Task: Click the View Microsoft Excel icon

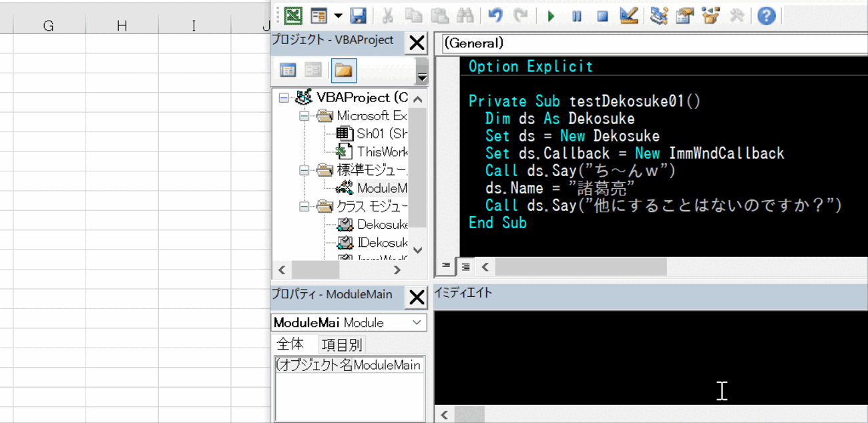Action: pyautogui.click(x=293, y=15)
